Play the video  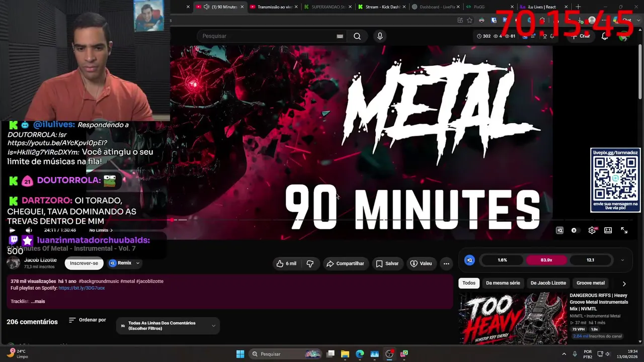pos(13,230)
